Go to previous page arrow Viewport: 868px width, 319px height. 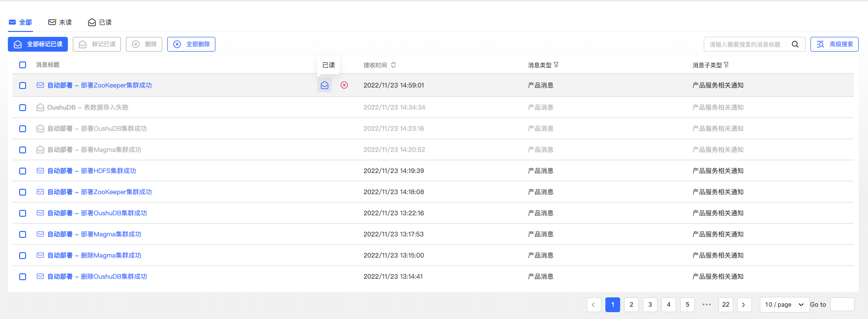pyautogui.click(x=594, y=305)
